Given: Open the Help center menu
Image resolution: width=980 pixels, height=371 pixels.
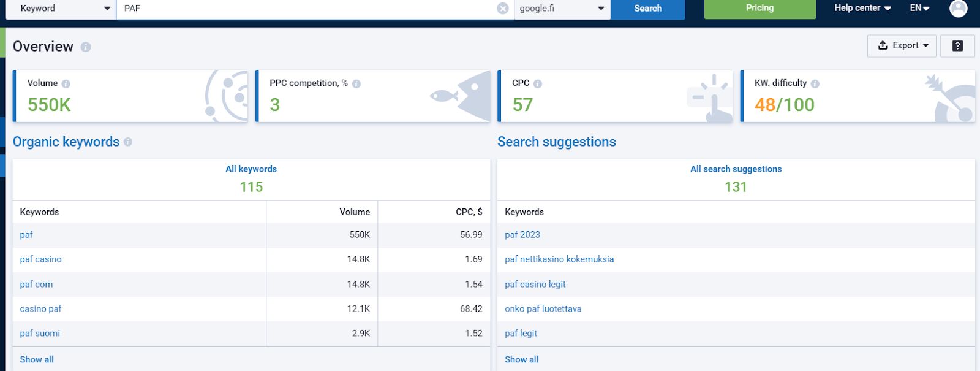Looking at the screenshot, I should pos(862,8).
